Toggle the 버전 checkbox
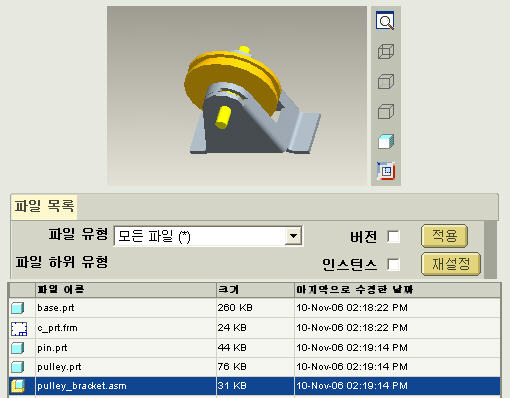The image size is (510, 398). [394, 237]
